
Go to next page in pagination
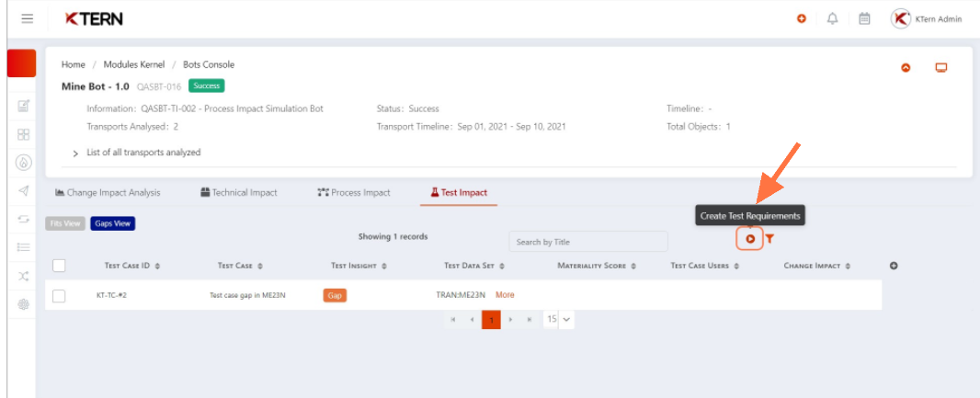click(x=510, y=319)
